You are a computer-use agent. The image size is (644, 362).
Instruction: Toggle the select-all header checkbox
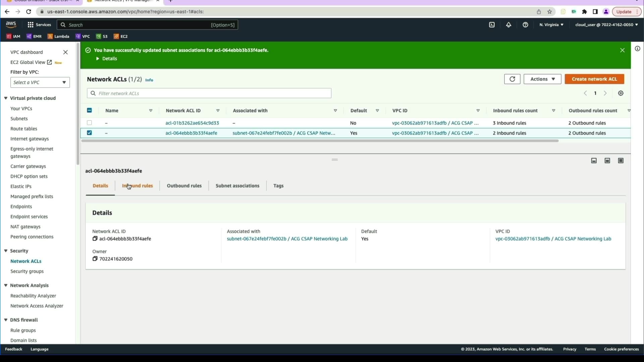89,111
